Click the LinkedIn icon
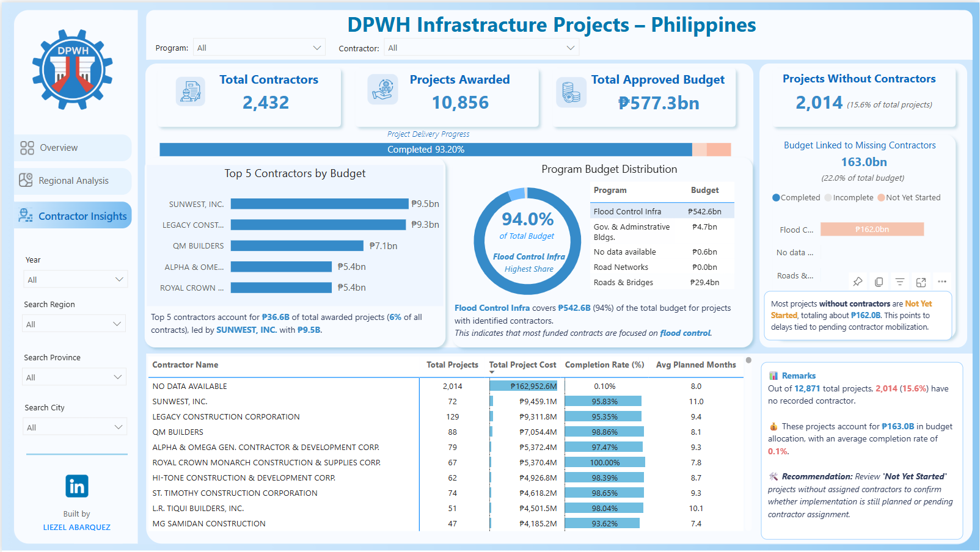This screenshot has height=552, width=980. [77, 486]
